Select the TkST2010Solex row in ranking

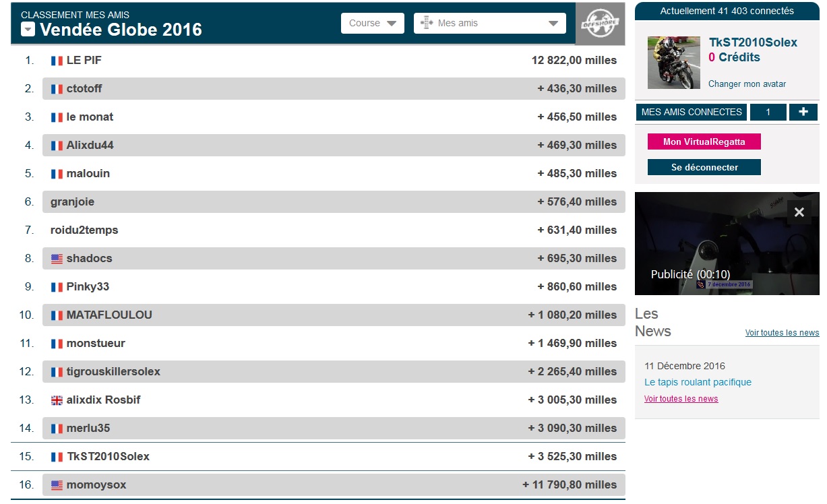(317, 456)
